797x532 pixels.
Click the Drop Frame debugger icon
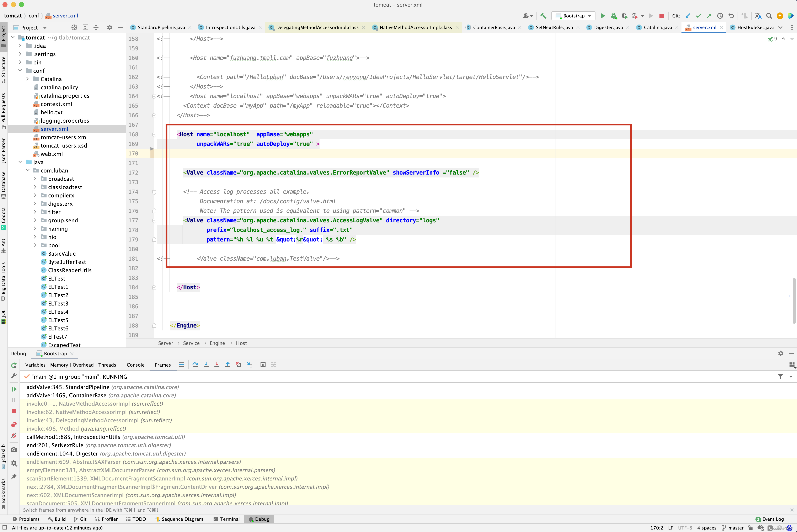click(239, 365)
